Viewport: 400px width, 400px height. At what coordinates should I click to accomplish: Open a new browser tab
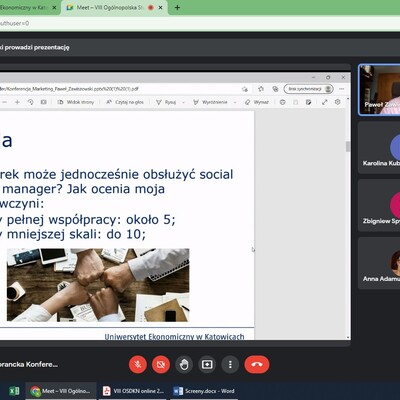177,7
